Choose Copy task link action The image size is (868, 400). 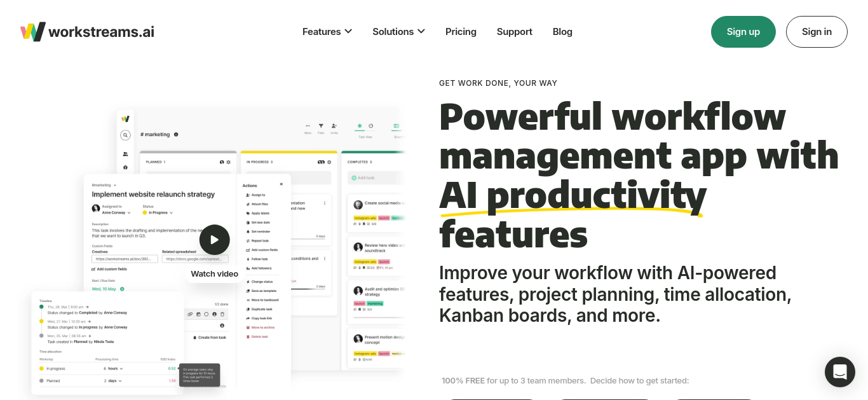(x=259, y=318)
